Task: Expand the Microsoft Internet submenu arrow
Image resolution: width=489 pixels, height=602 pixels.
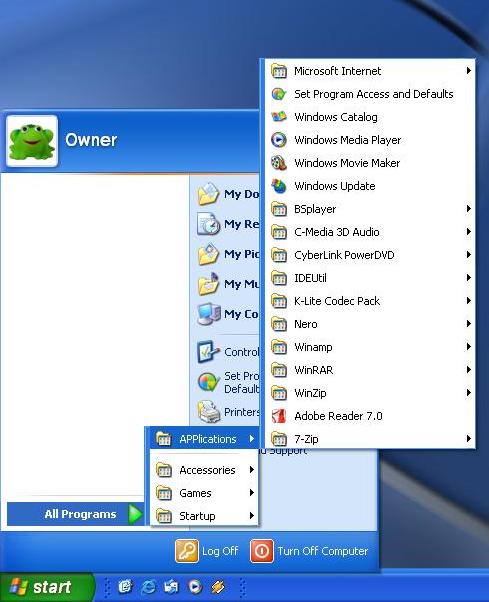Action: [468, 71]
